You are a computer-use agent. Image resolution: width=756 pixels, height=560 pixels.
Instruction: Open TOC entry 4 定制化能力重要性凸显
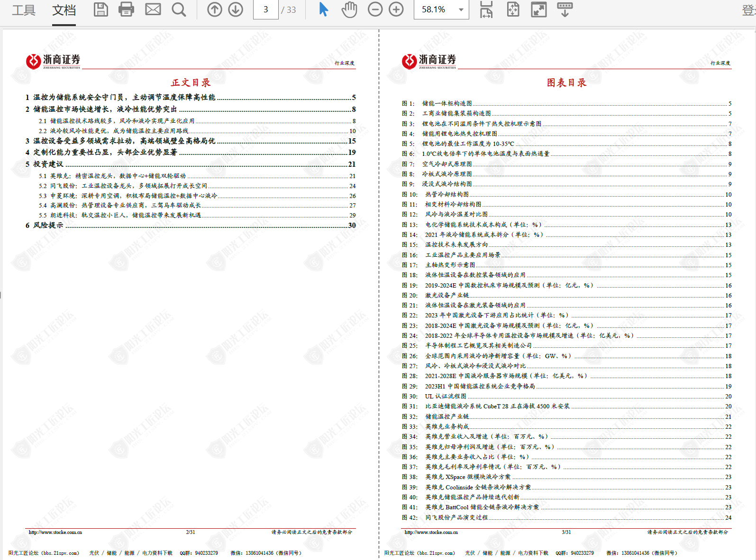pos(191,152)
